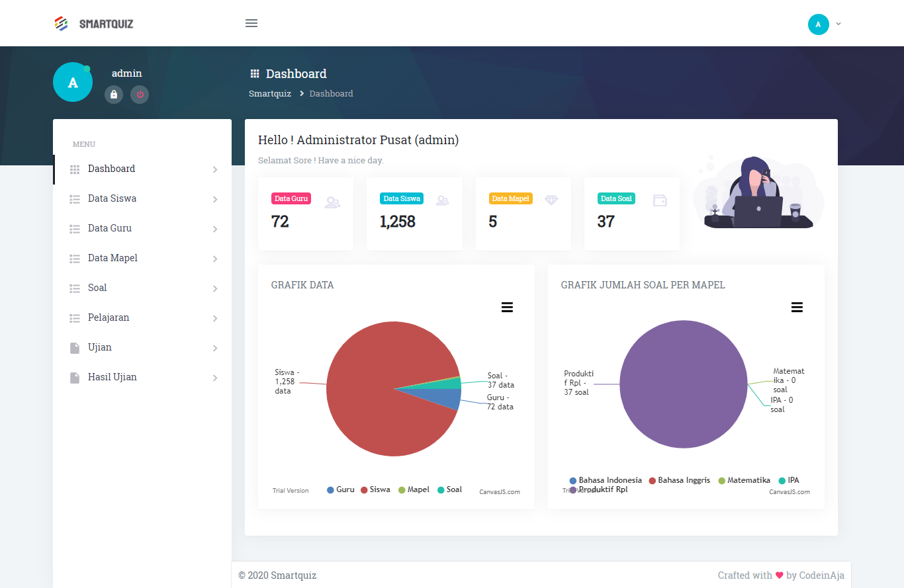Click the pink Data Guru badge
Image resolution: width=904 pixels, height=588 pixels.
pos(291,198)
